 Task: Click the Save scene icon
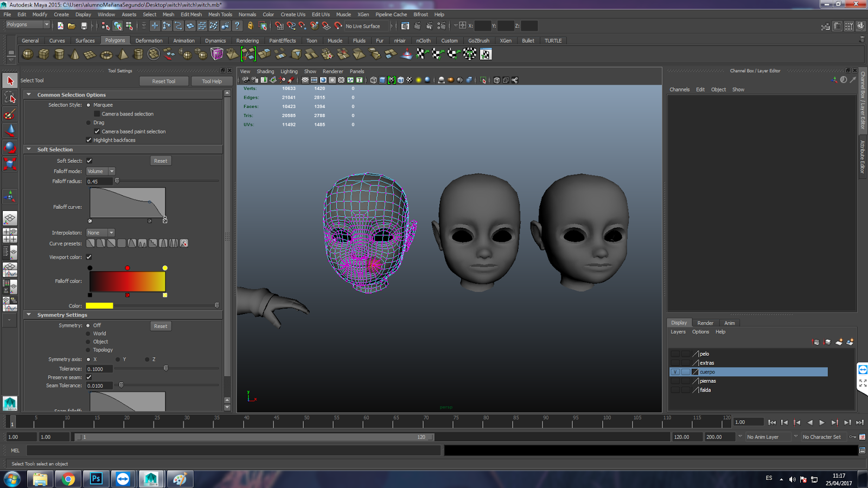click(84, 26)
